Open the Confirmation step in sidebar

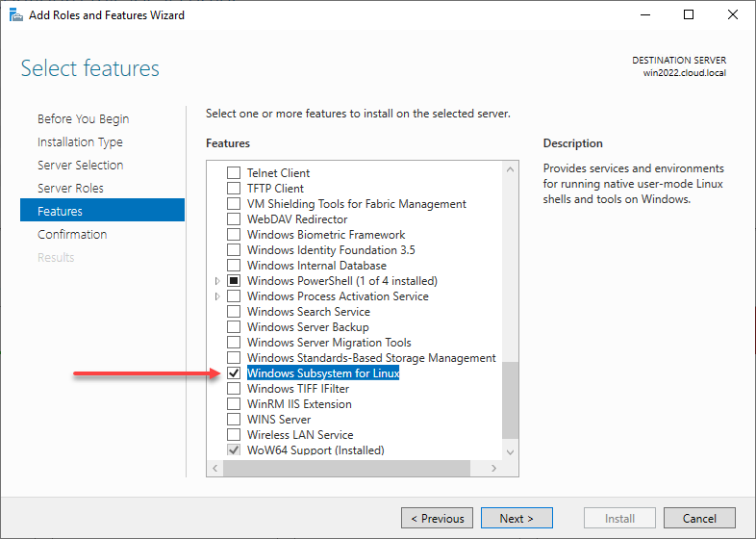(x=72, y=235)
